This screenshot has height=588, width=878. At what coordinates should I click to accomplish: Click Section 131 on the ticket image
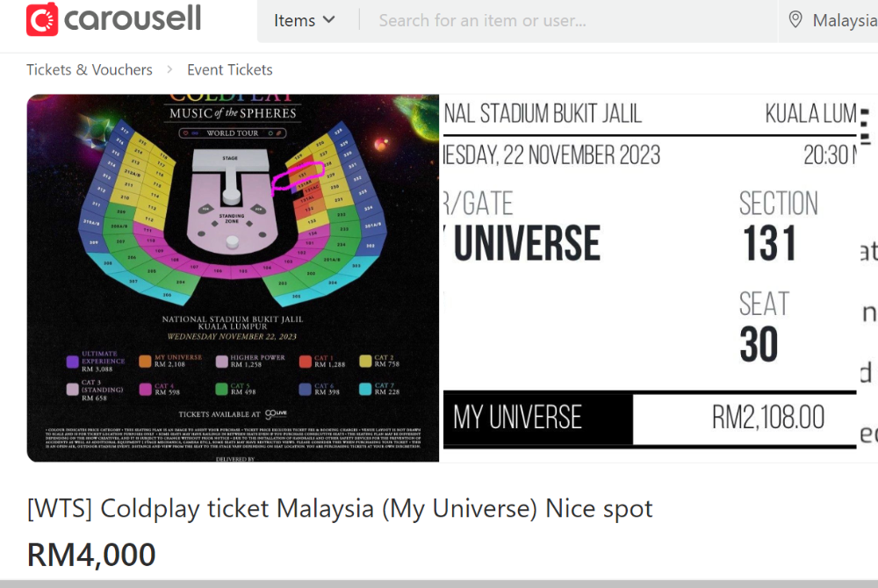click(769, 244)
